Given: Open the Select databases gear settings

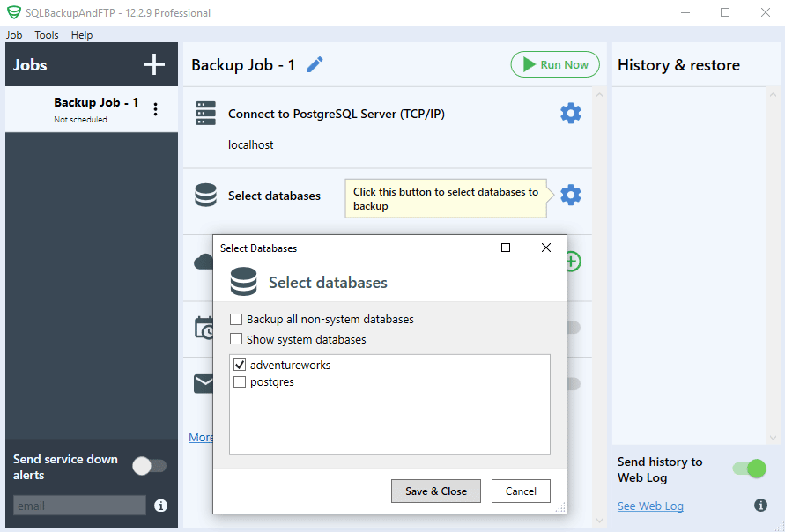Looking at the screenshot, I should (x=570, y=195).
